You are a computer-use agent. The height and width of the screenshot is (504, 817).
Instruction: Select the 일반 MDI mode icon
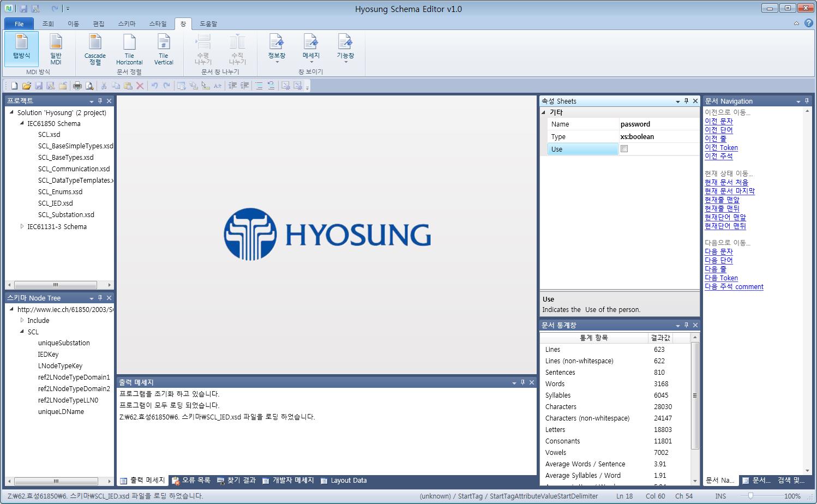pos(56,48)
